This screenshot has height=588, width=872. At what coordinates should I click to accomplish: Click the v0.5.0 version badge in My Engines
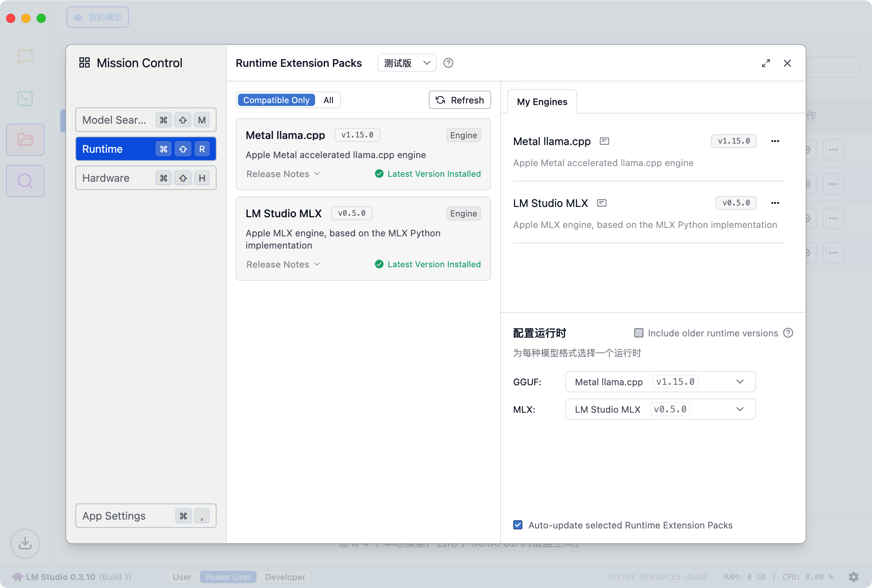[736, 203]
